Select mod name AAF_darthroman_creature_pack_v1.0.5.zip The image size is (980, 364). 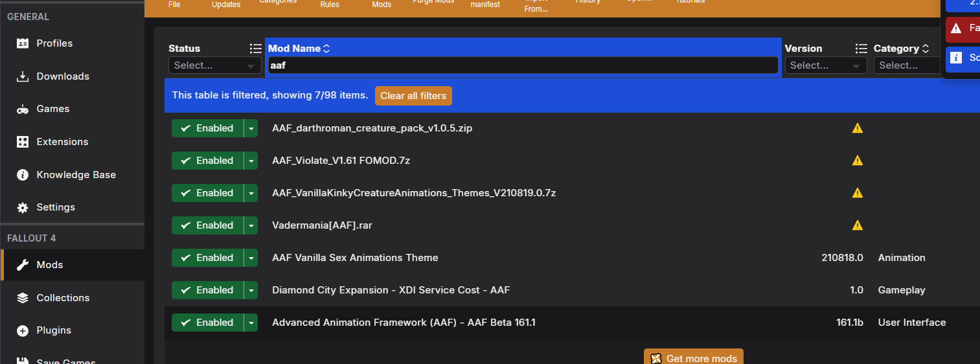[x=372, y=128]
